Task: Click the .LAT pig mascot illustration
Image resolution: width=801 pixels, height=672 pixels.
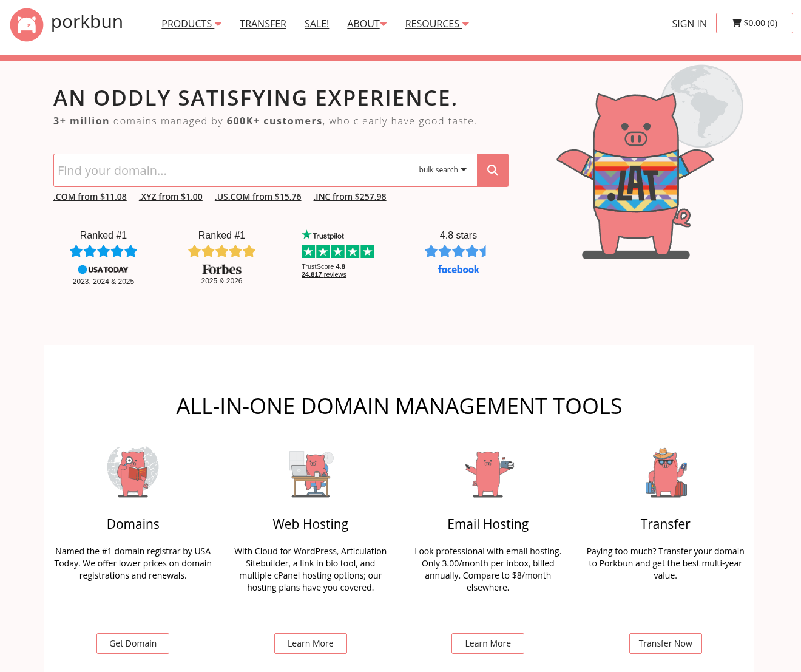Action: (635, 176)
